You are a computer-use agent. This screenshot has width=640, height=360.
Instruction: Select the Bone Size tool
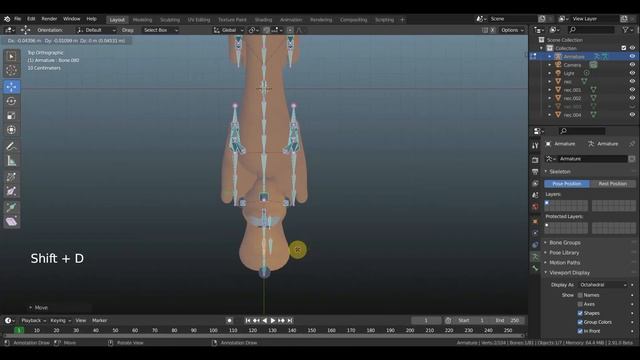[x=11, y=191]
